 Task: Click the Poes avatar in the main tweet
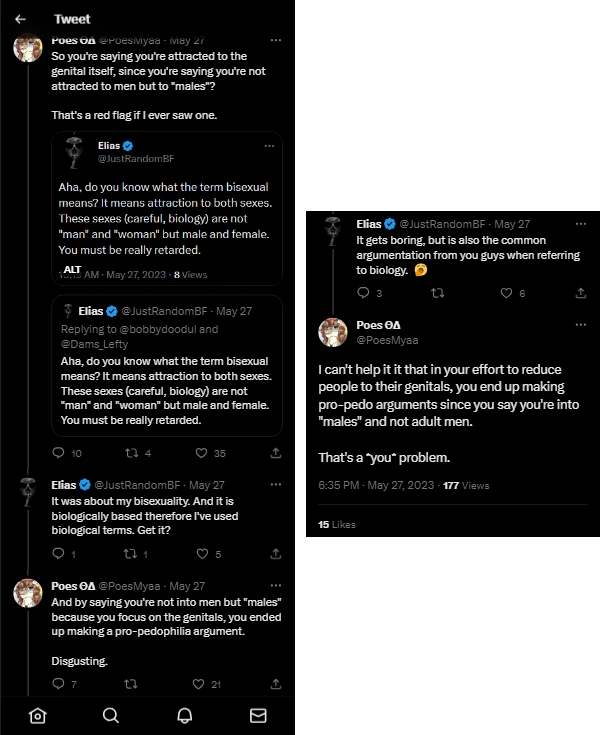333,332
